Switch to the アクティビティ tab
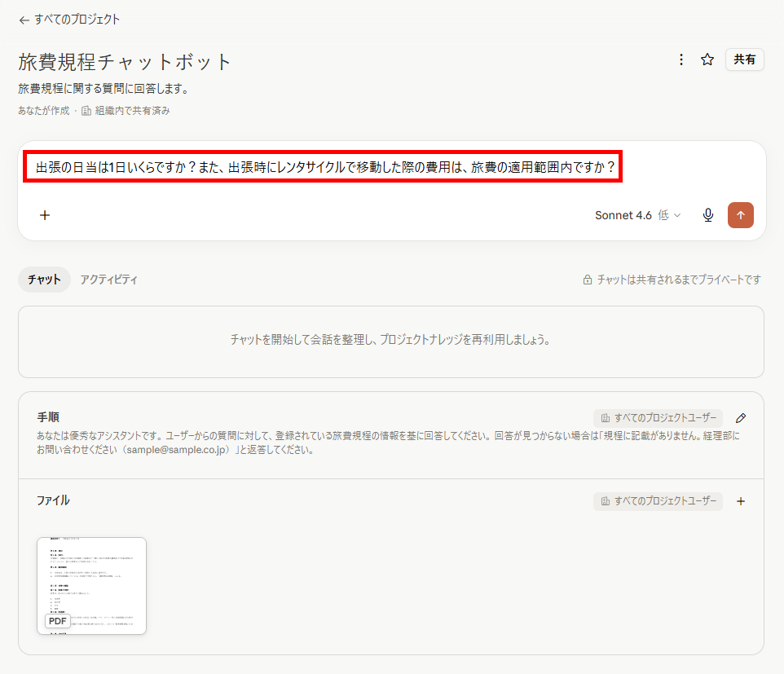 point(109,280)
